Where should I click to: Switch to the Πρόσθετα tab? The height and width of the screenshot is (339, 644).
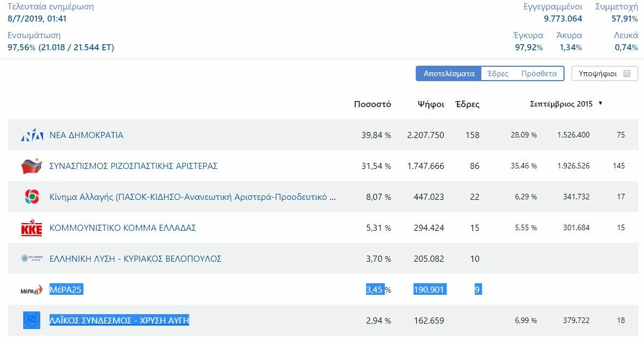[x=539, y=73]
